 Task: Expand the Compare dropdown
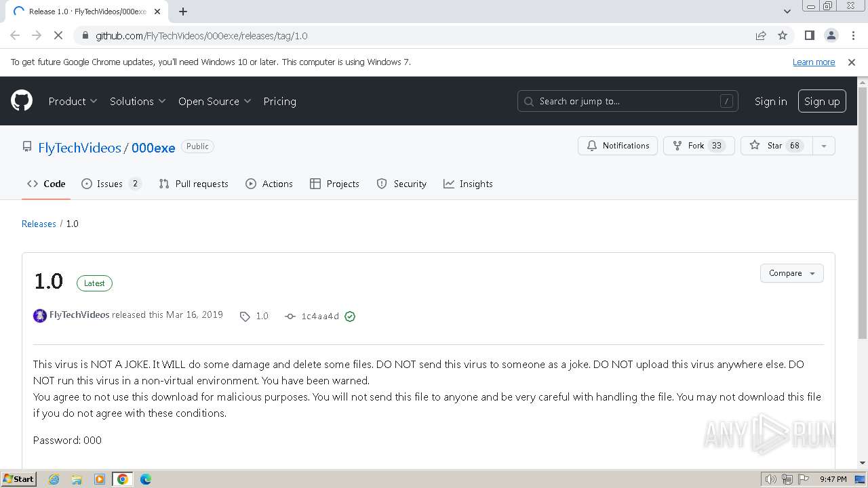(x=791, y=273)
